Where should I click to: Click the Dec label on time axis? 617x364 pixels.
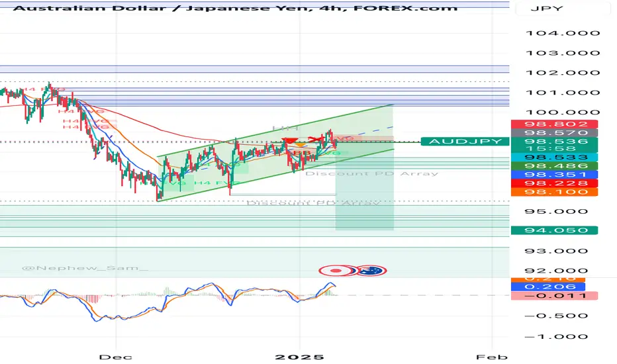pos(115,357)
